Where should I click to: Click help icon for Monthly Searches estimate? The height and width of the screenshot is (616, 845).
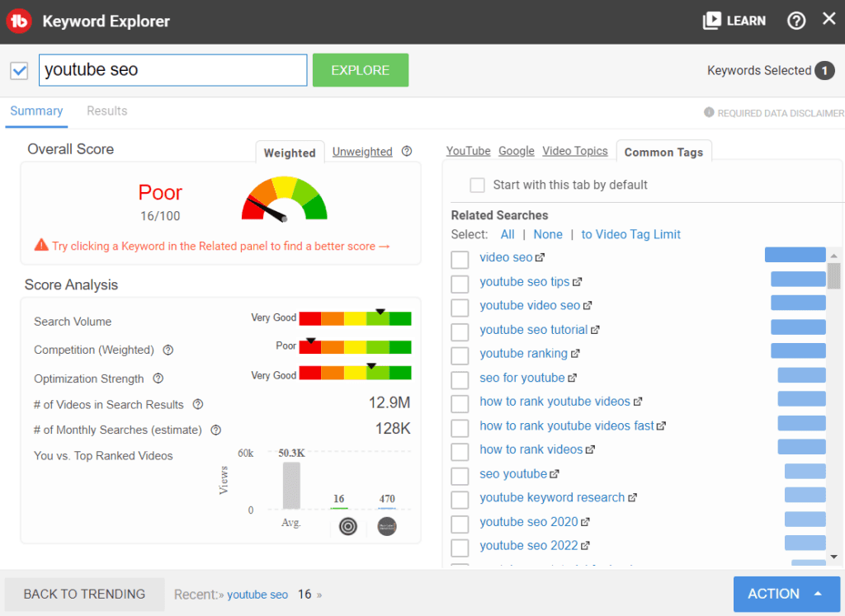click(216, 430)
